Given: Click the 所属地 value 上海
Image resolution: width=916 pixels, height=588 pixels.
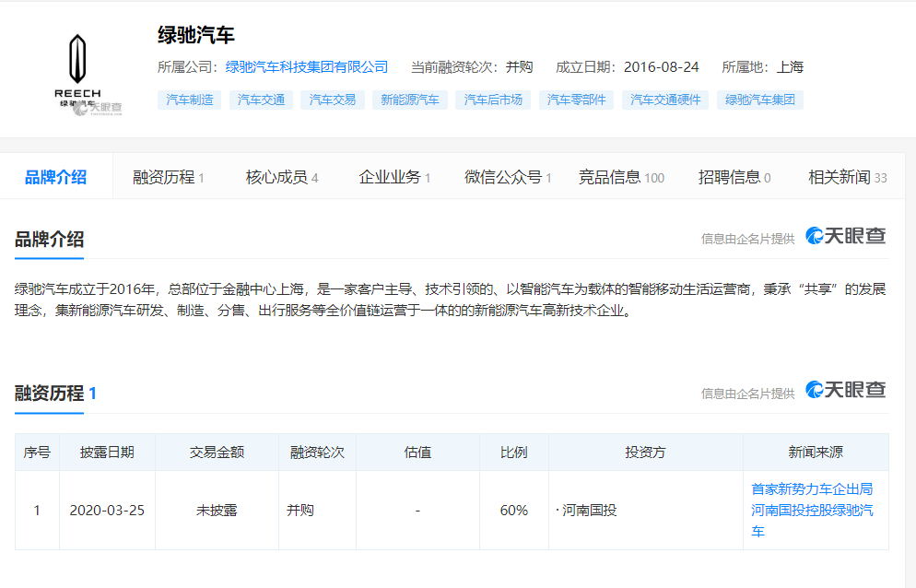Looking at the screenshot, I should [x=790, y=67].
